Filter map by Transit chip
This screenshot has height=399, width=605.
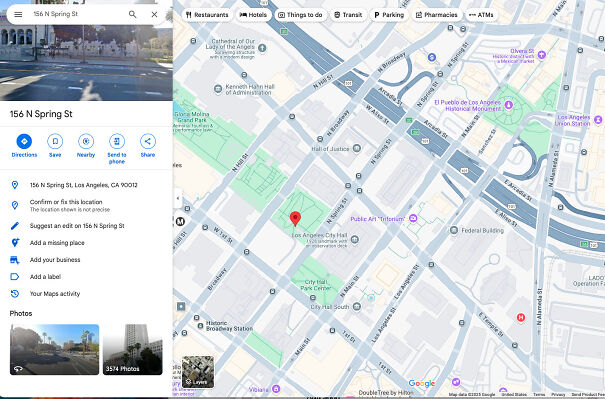pos(348,15)
